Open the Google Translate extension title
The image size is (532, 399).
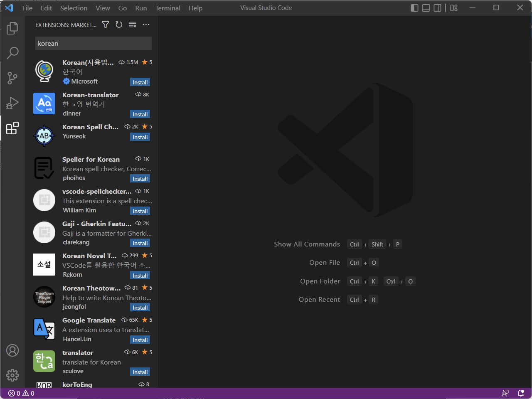pyautogui.click(x=89, y=320)
